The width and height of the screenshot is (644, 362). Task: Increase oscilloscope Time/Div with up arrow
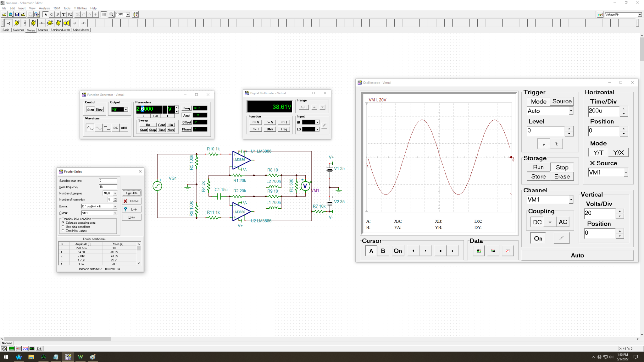(x=624, y=109)
